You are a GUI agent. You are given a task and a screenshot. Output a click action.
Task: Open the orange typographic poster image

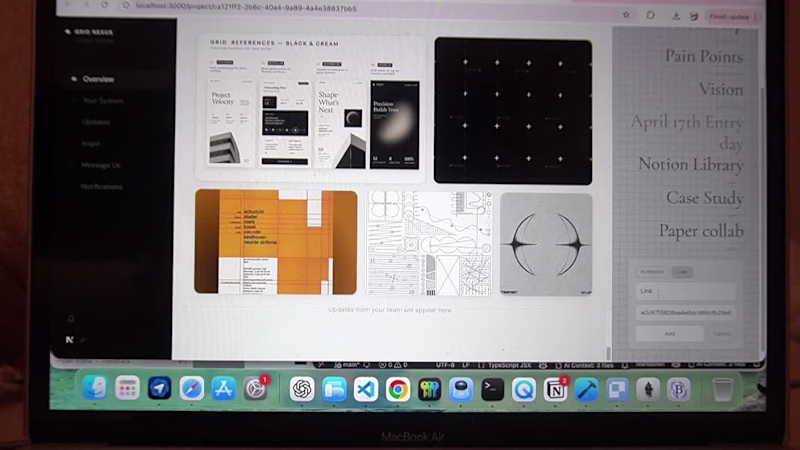[x=276, y=241]
